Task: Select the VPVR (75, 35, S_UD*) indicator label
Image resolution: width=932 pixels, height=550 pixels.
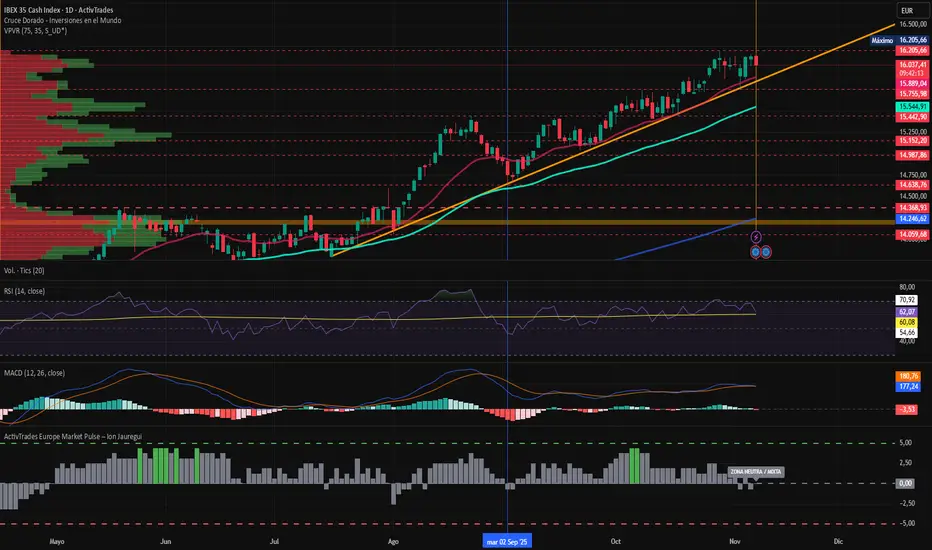Action: point(35,30)
